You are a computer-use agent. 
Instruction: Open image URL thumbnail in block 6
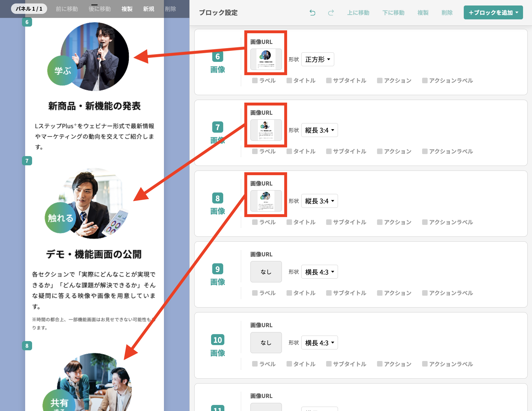click(266, 59)
